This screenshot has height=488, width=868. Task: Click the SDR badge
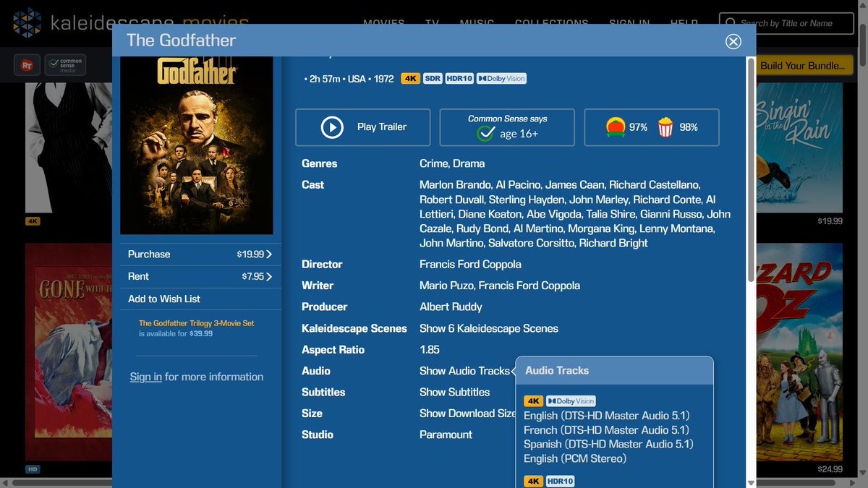[x=433, y=78]
